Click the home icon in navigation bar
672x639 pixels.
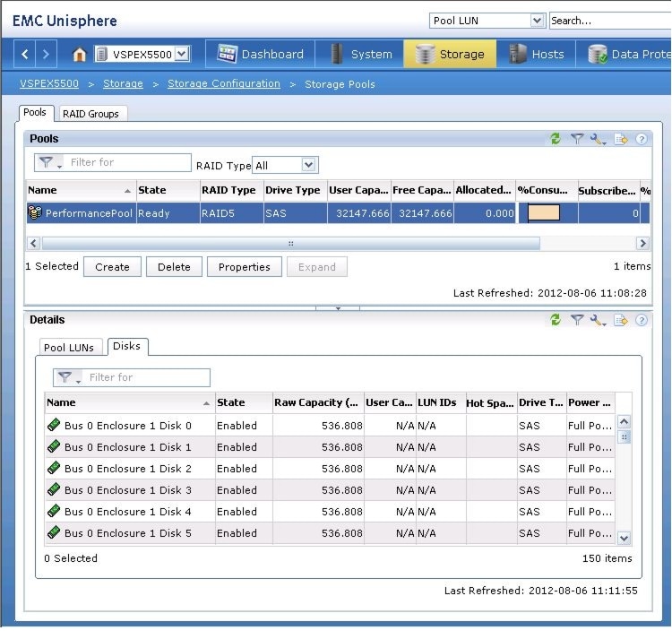click(79, 55)
